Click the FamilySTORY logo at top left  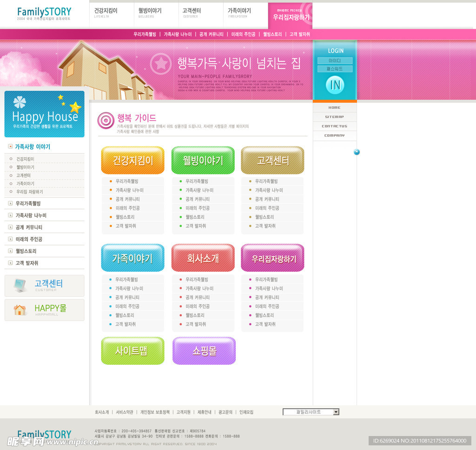[44, 13]
